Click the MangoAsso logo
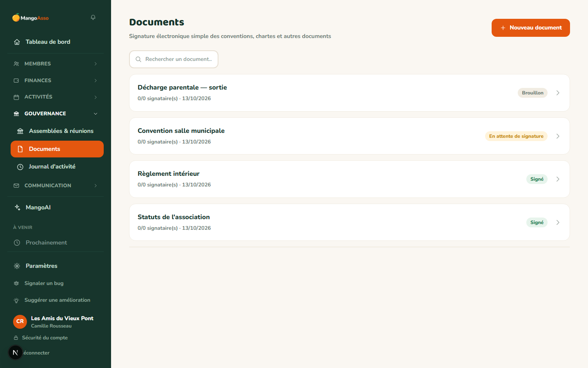 coord(31,18)
